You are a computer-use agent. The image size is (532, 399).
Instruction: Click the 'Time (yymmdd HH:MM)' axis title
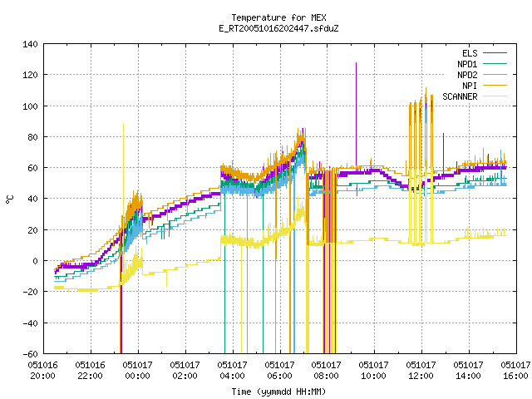pyautogui.click(x=278, y=392)
